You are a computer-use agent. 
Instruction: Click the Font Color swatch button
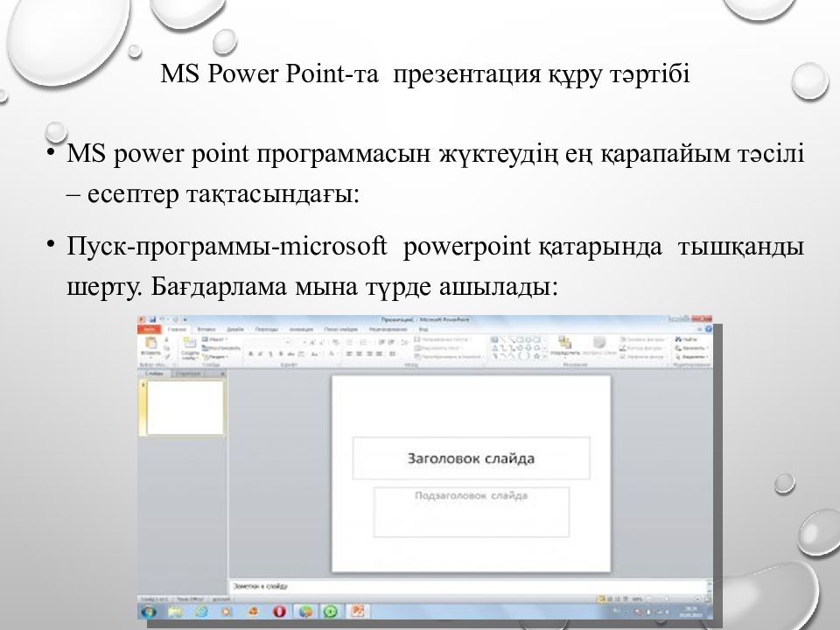click(x=331, y=353)
